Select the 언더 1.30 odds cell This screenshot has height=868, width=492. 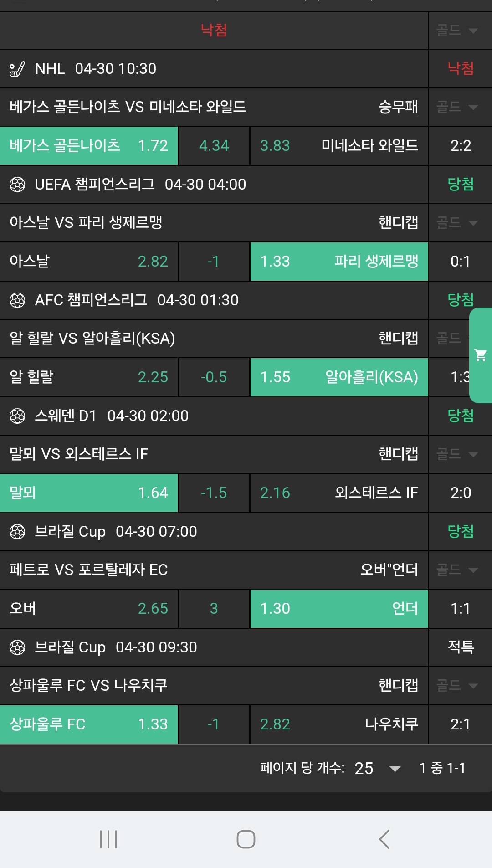coord(339,609)
